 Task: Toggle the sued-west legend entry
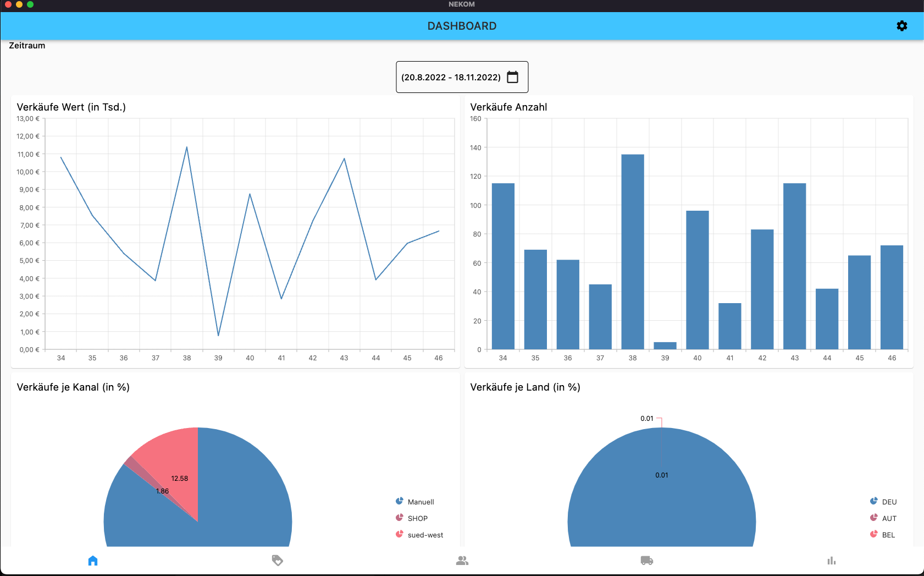click(x=419, y=535)
